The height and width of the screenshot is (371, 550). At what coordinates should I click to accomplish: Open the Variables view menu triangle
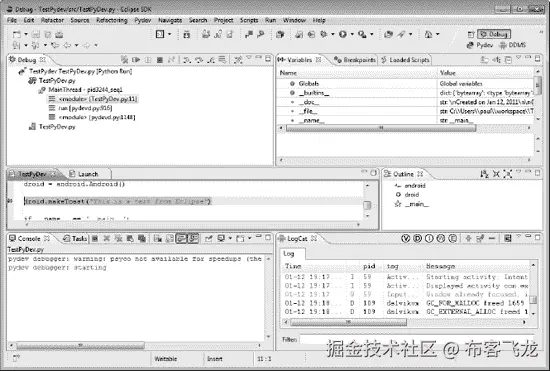518,58
